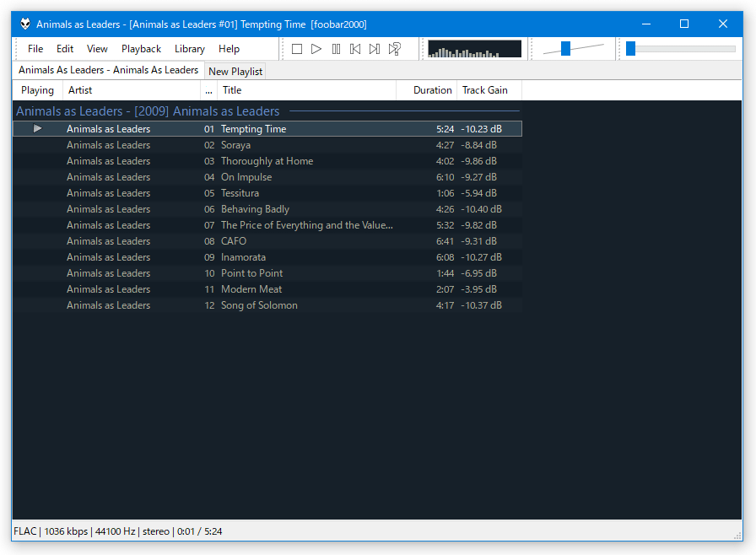Open the File menu
The width and height of the screenshot is (756, 555).
(35, 49)
